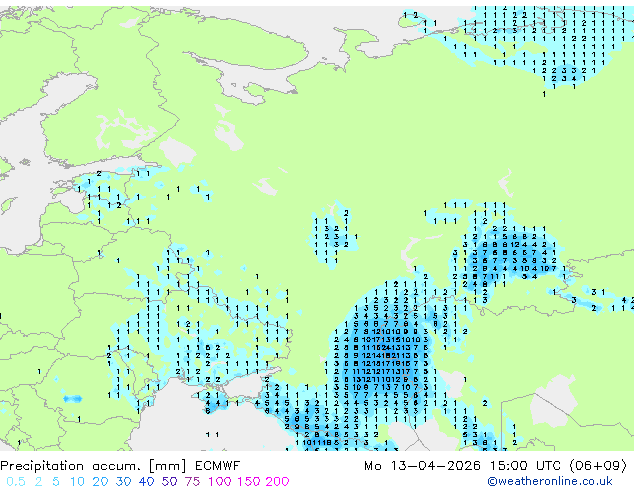Select the purple 50 mm legend value
The image size is (634, 490).
point(169,482)
